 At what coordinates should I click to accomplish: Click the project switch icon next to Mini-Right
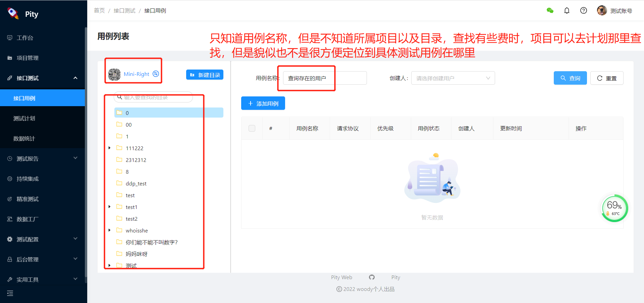tap(155, 74)
